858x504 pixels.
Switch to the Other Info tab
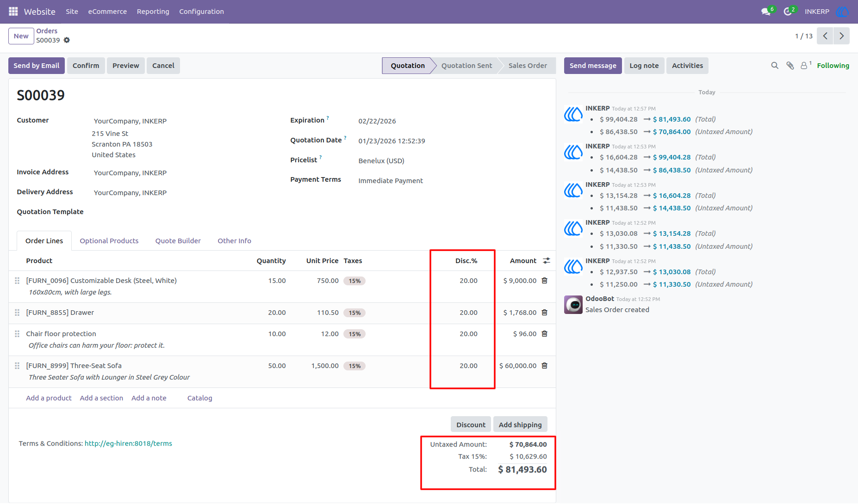coord(235,241)
